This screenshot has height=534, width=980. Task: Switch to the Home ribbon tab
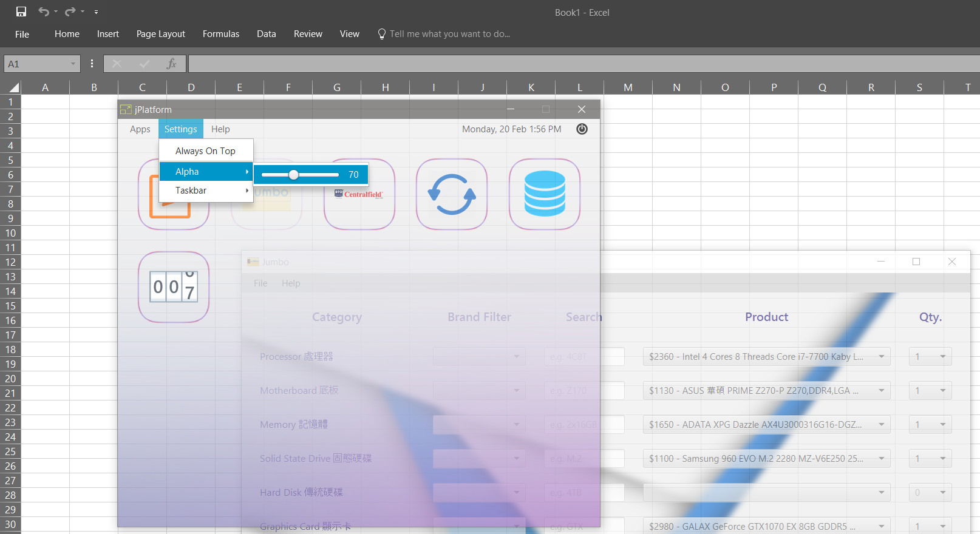[x=67, y=34]
